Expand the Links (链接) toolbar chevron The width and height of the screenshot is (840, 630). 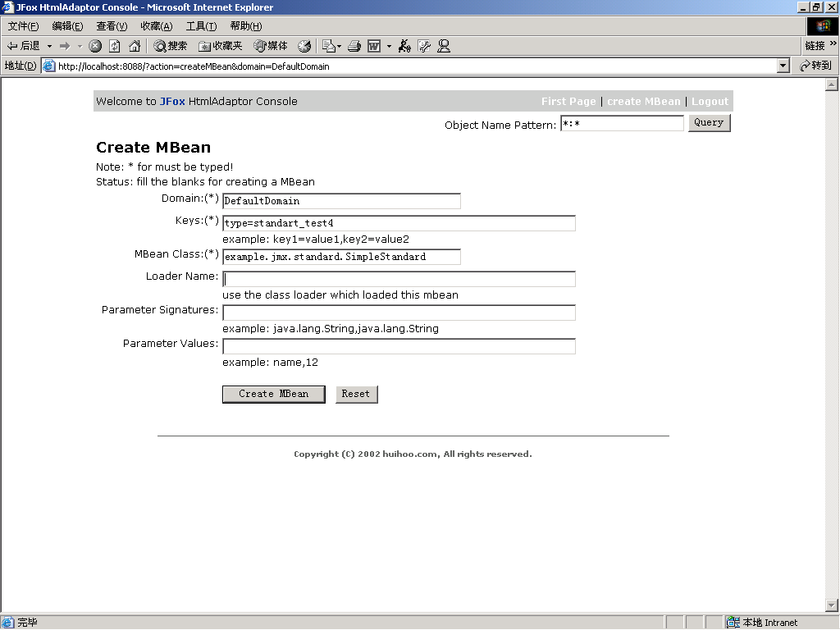pos(833,43)
